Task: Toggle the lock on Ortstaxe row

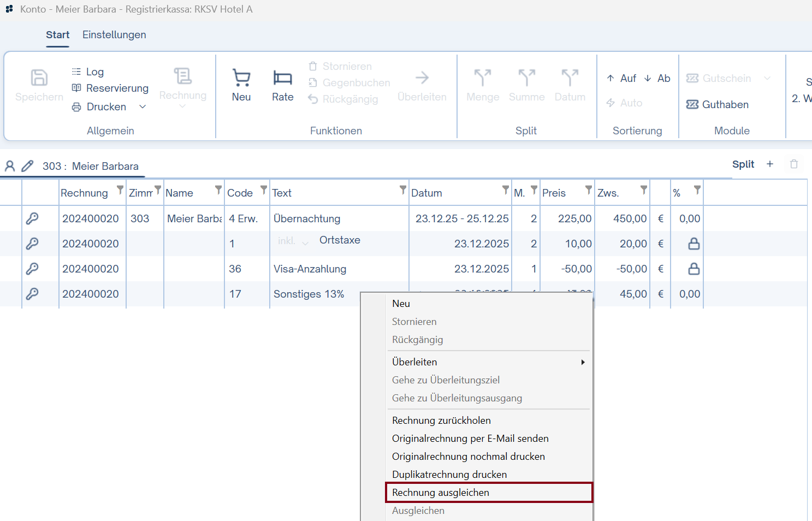Action: click(x=694, y=244)
